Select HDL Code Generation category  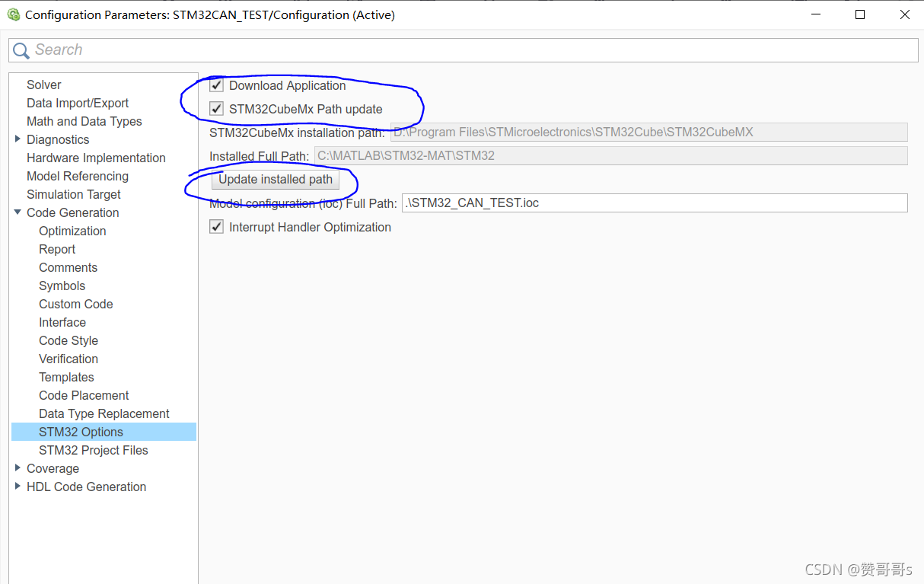pyautogui.click(x=86, y=487)
